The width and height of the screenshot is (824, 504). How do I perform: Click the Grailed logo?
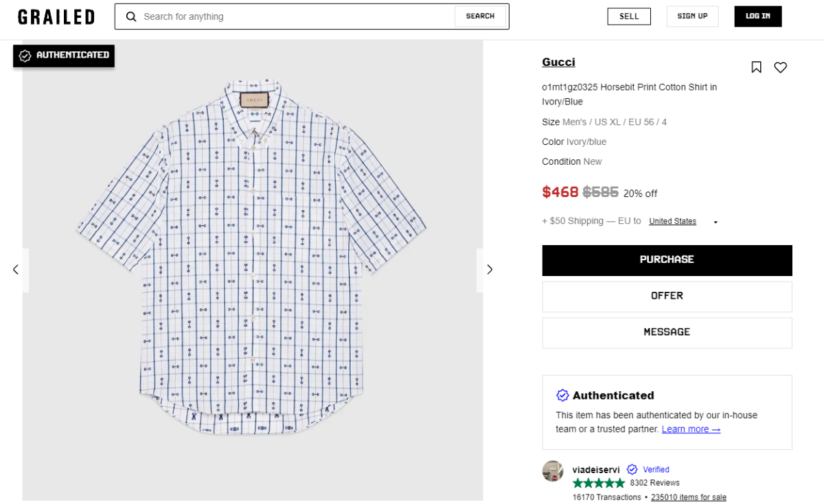[56, 17]
